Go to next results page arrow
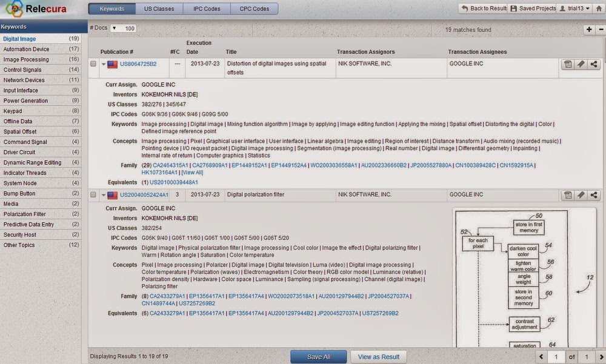606x364 pixels. [601, 357]
